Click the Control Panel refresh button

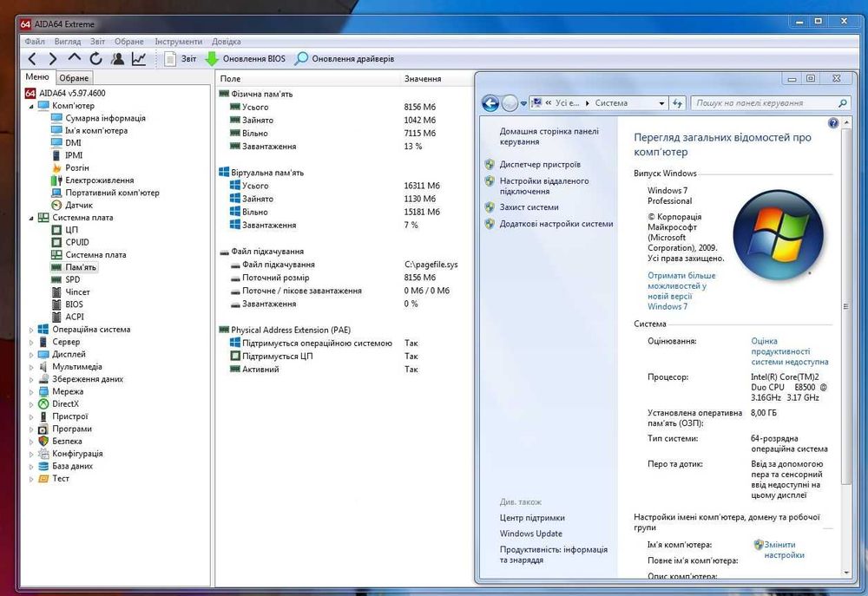tap(677, 103)
